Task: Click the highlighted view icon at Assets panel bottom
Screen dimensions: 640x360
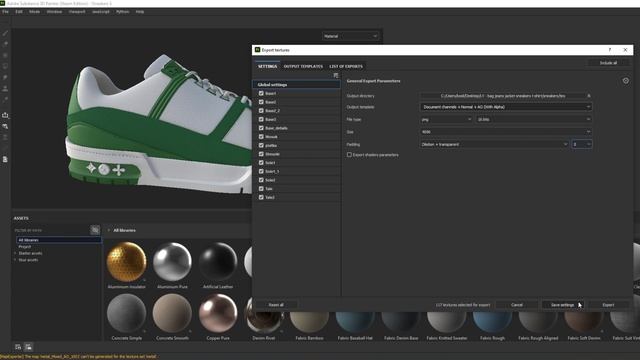Action: tap(28, 347)
